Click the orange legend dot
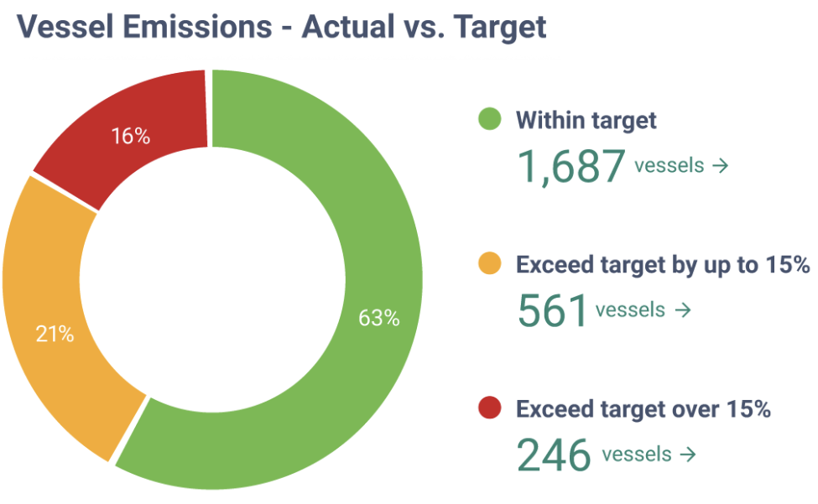818x504 pixels. pos(488,265)
